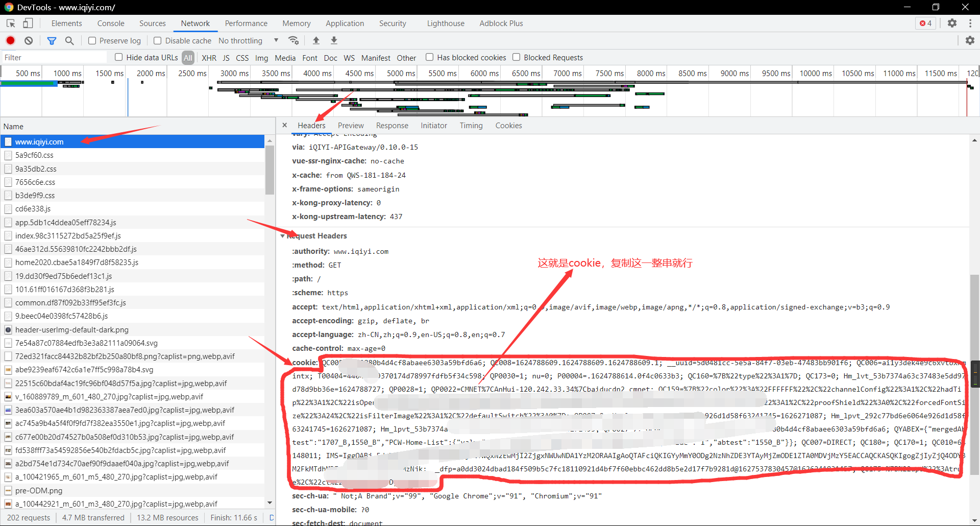Open the Application panel tab
This screenshot has height=526, width=980.
(x=345, y=23)
